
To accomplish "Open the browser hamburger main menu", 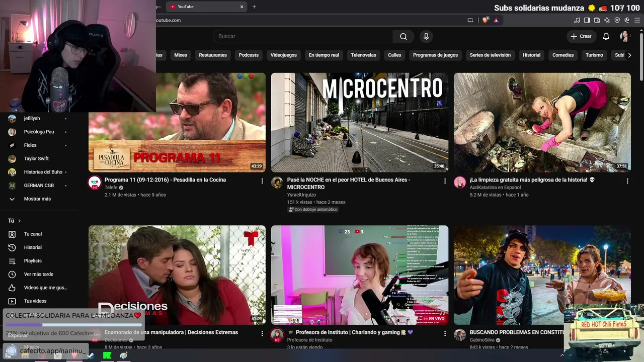I will pyautogui.click(x=637, y=20).
